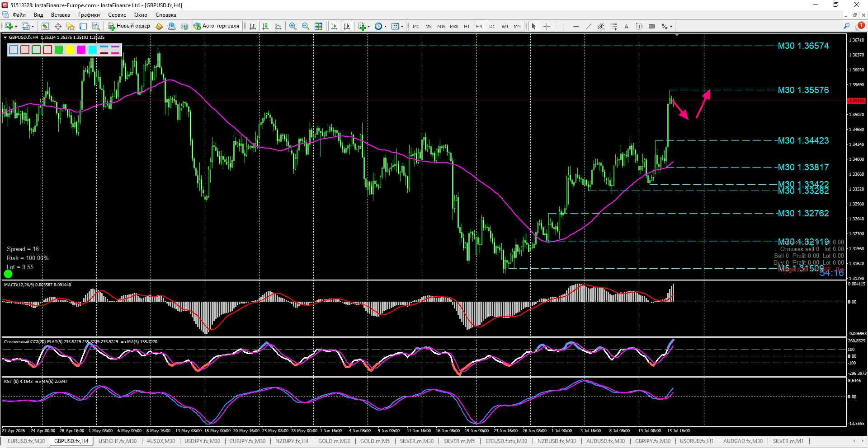This screenshot has width=868, height=448.
Task: Open the search magnifier in toolbar
Action: (846, 26)
